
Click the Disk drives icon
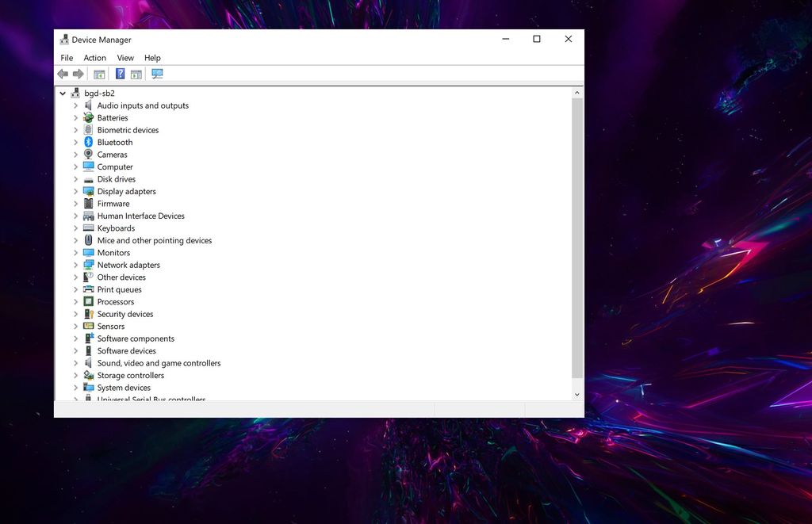(x=89, y=179)
